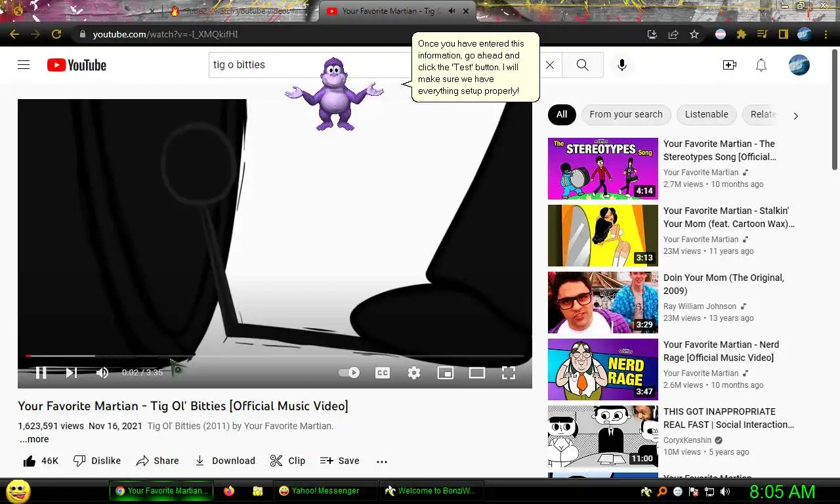This screenshot has height=504, width=840.
Task: Go back in the browser
Action: pyautogui.click(x=14, y=34)
